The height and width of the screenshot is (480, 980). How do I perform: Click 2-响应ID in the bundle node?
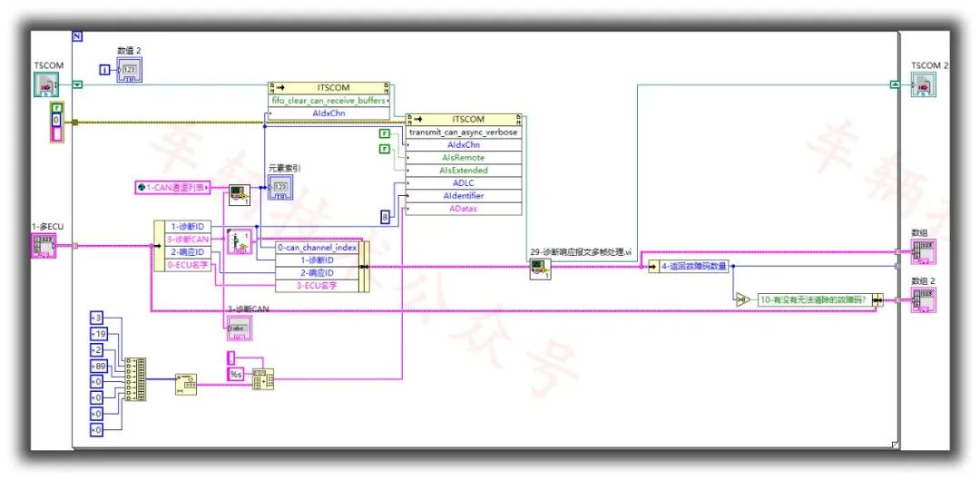318,273
